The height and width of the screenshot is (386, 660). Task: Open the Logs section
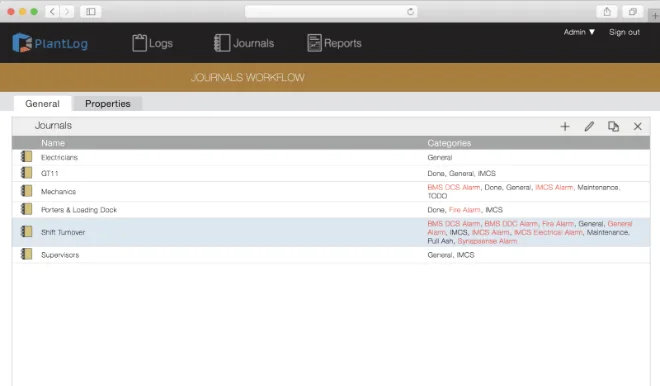point(152,43)
